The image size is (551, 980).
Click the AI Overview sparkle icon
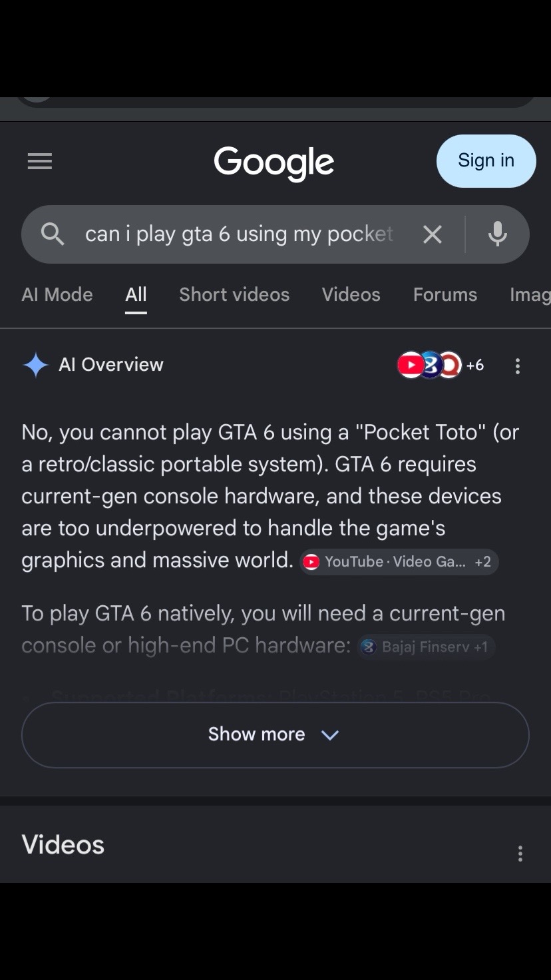click(x=35, y=366)
